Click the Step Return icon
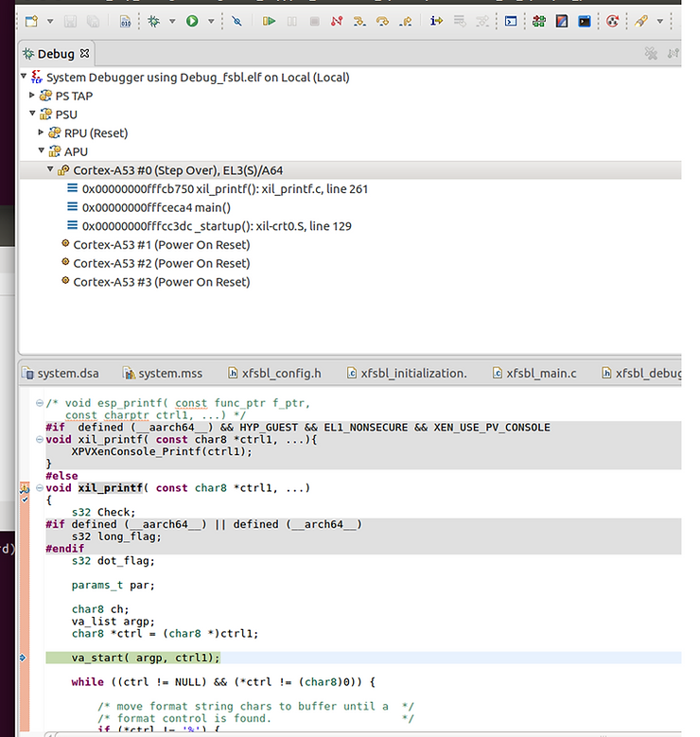 click(405, 21)
